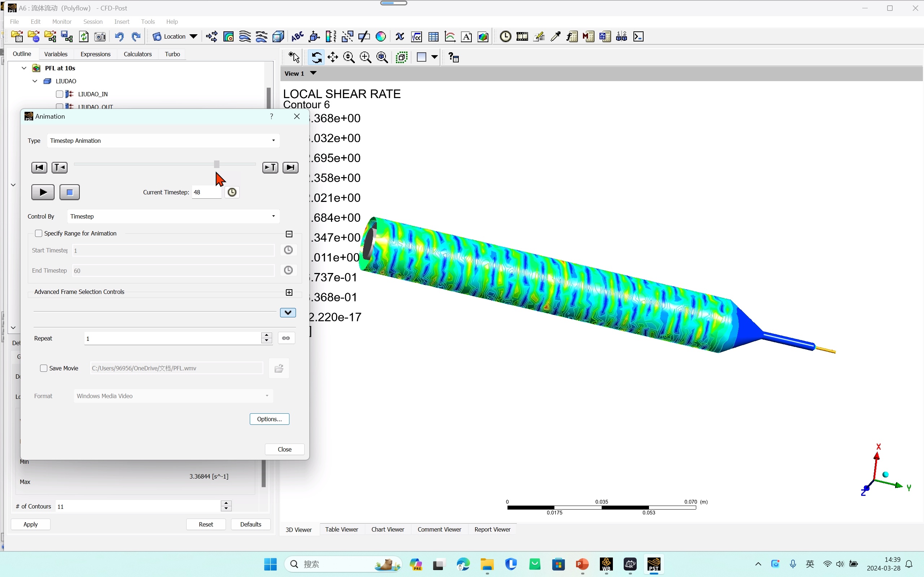Screen dimensions: 924x577
Task: Enable Specify Range for Animation
Action: (x=39, y=233)
